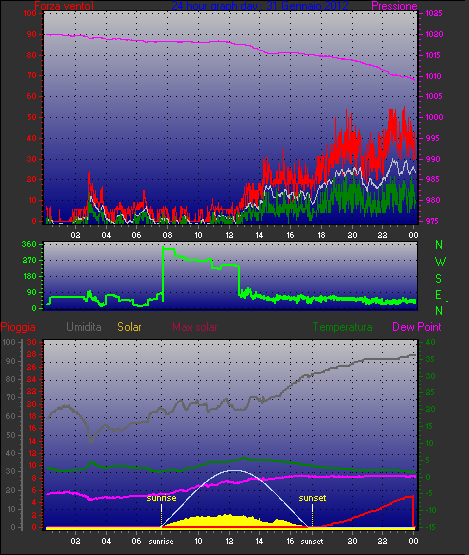Click red rain axis value 24
This screenshot has height=555, width=469.
pos(32,379)
